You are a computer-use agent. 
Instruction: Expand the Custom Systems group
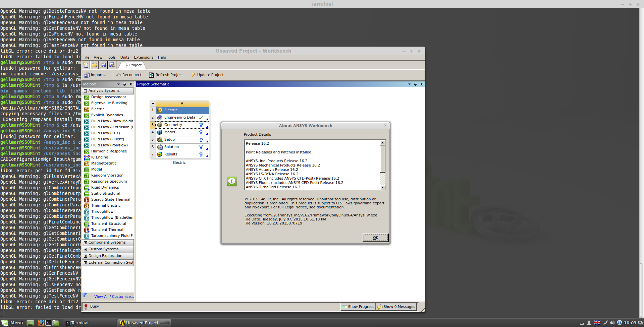[86, 249]
